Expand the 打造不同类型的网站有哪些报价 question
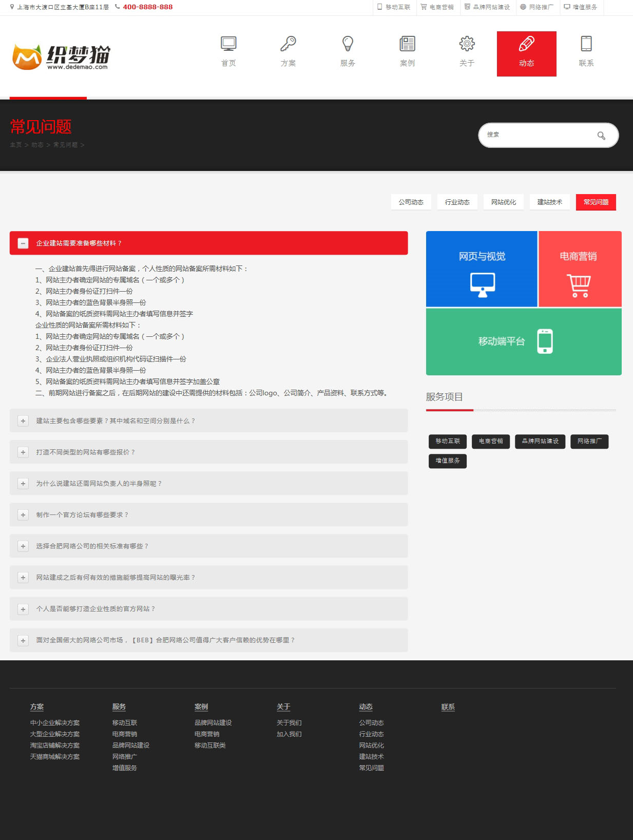The height and width of the screenshot is (840, 633). point(23,452)
